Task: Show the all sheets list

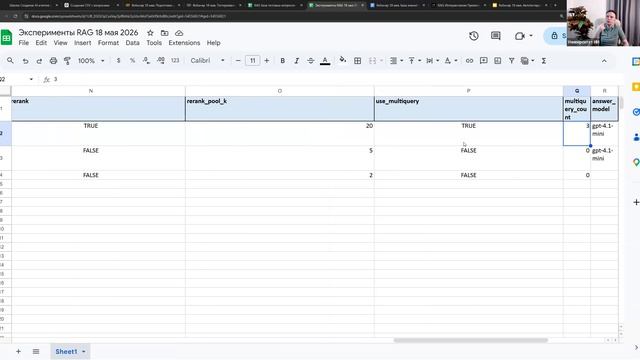Action: pos(36,351)
